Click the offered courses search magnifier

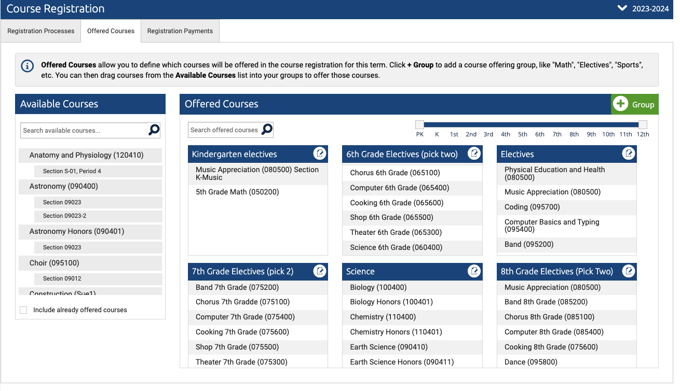267,129
